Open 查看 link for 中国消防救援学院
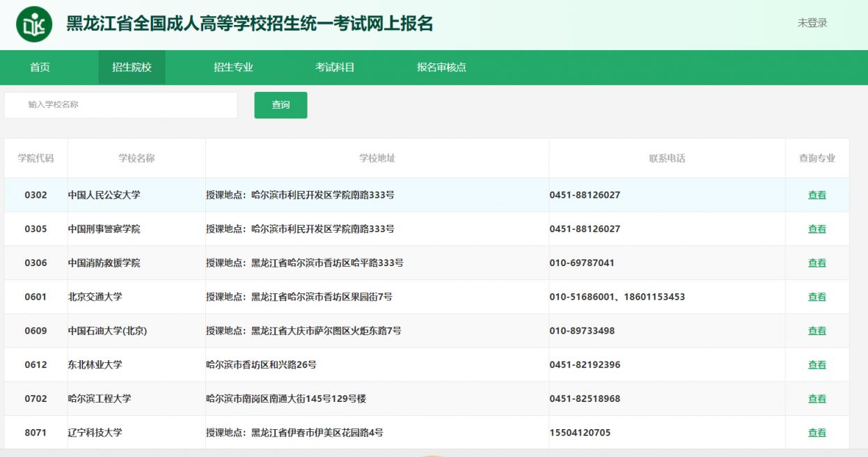This screenshot has width=868, height=457. point(817,263)
